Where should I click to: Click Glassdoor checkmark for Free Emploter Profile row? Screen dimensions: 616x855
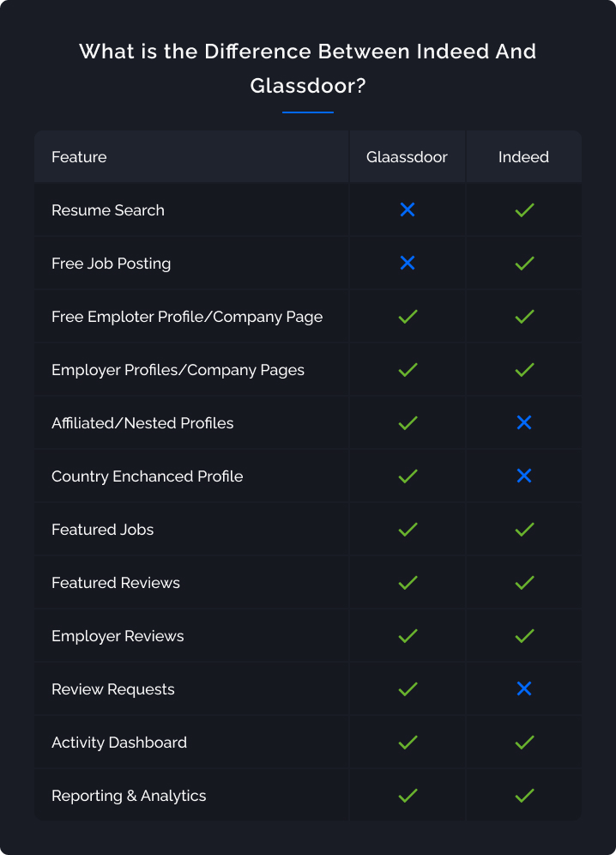point(408,317)
